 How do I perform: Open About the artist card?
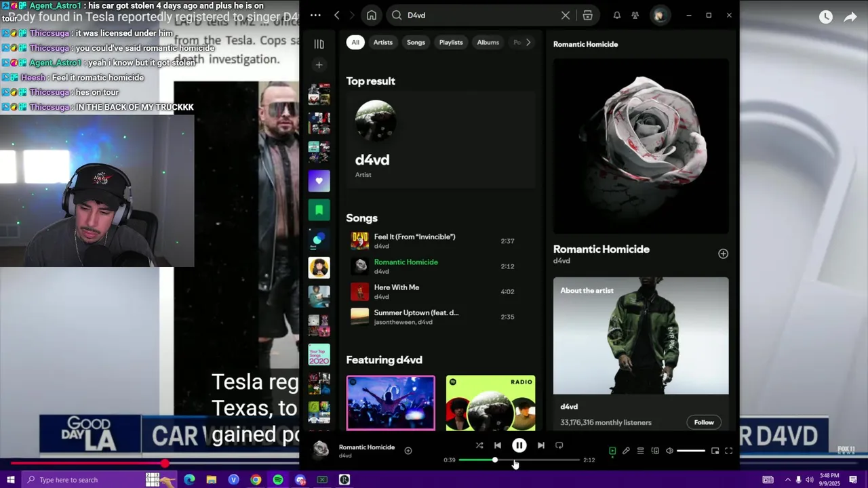[x=641, y=353]
